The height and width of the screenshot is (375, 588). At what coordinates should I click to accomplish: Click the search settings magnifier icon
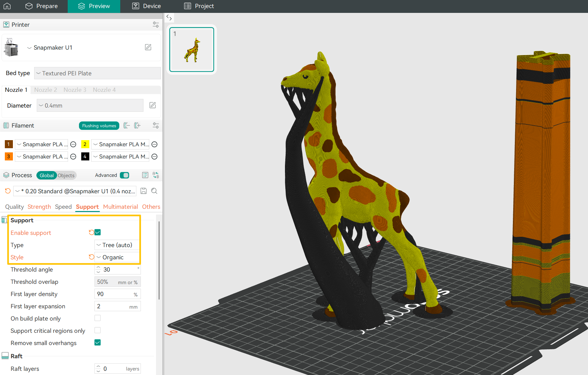154,191
